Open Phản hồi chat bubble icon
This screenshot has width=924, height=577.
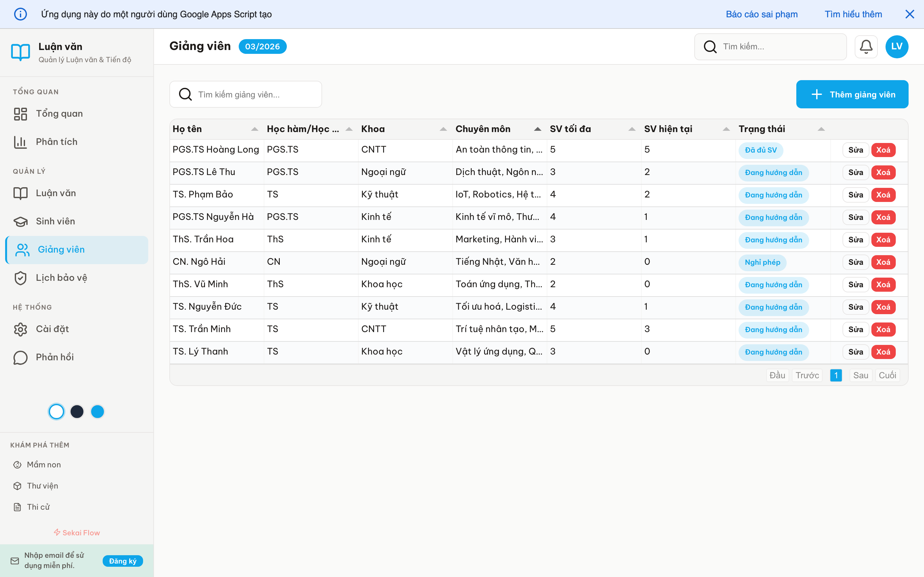click(x=21, y=357)
